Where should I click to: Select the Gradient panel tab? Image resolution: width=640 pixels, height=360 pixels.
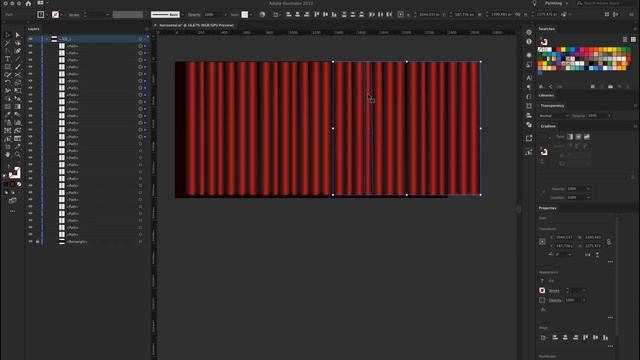(548, 126)
